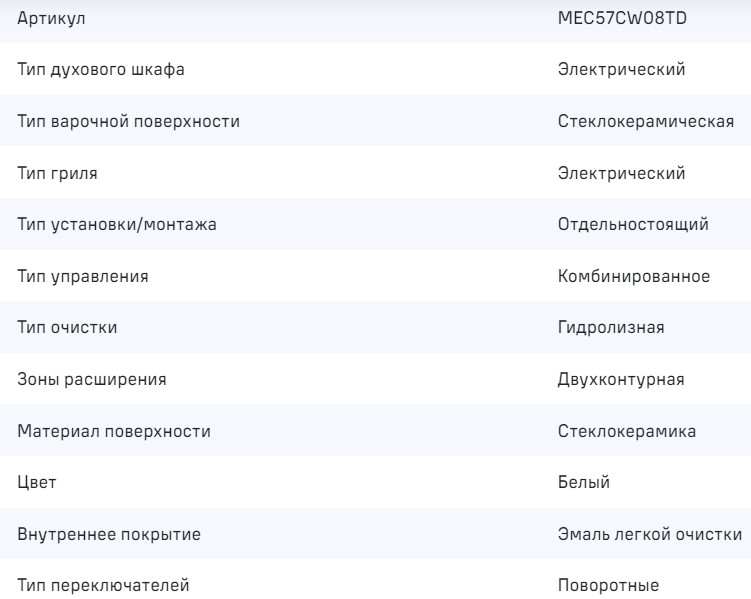
Task: Click the 'Двухконтурная' expansion zone value
Action: coord(621,380)
